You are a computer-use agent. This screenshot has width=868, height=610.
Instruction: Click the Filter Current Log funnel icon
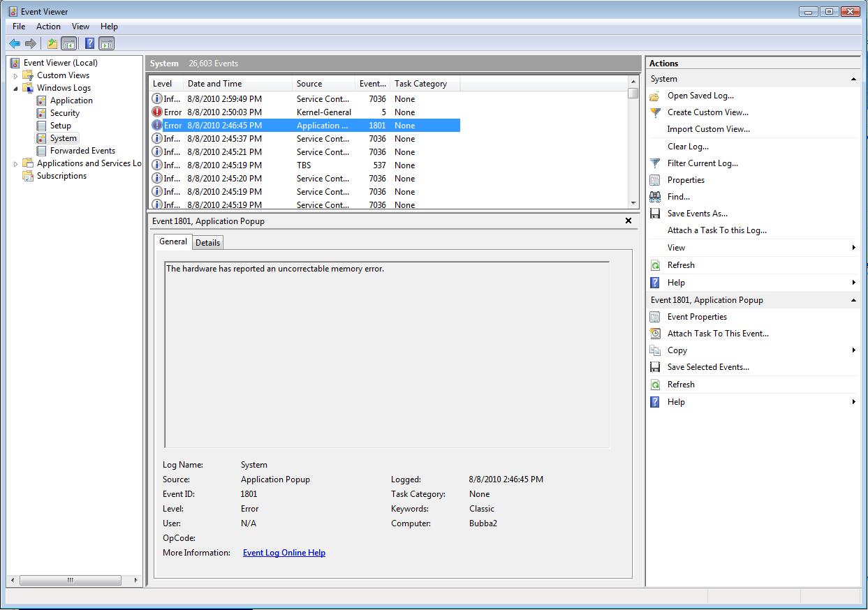(655, 163)
